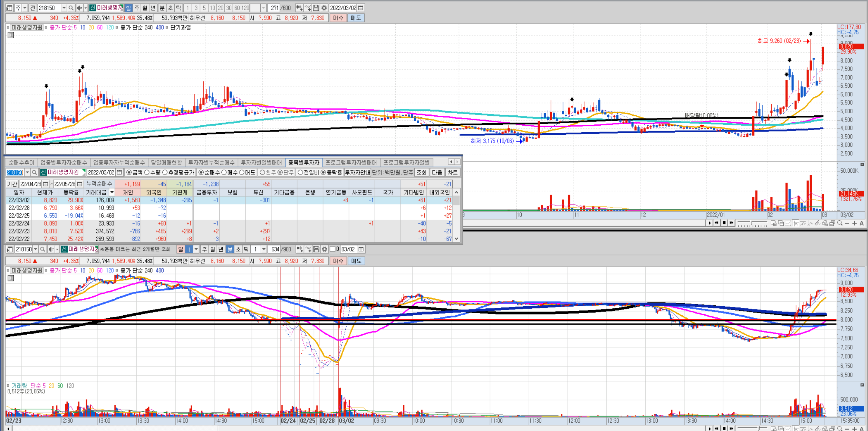Search stock code in top chart toolbar
The image size is (868, 431).
(x=71, y=8)
